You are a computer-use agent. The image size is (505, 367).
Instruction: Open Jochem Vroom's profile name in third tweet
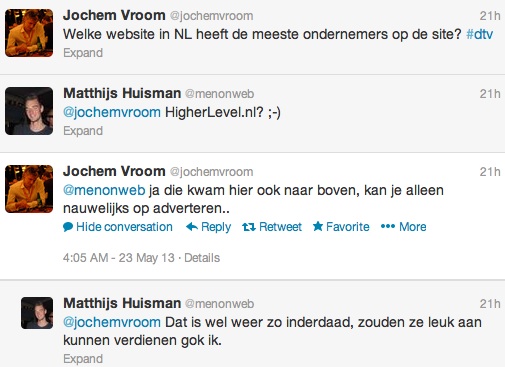pos(114,171)
